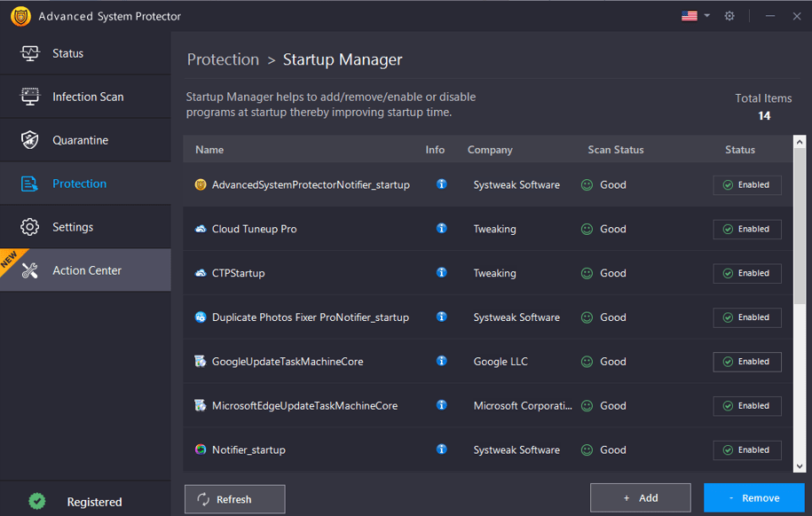Click the Protection breadcrumb link
Screen dimensions: 812x516
point(223,59)
